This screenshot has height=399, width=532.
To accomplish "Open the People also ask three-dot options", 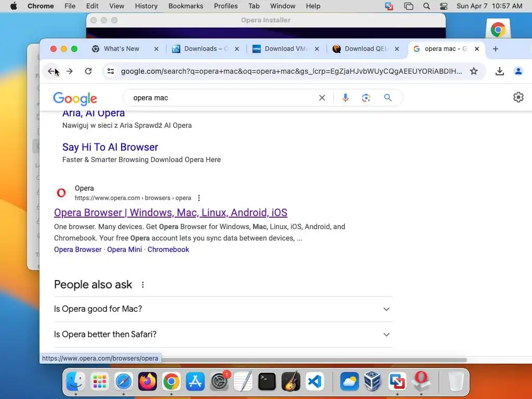I will click(x=143, y=285).
